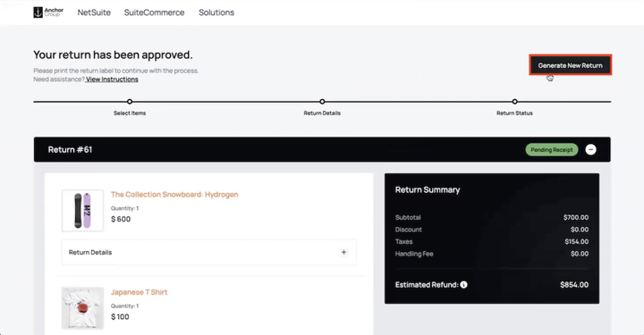Image resolution: width=644 pixels, height=335 pixels.
Task: Expand Return Details with the plus icon
Action: [343, 252]
